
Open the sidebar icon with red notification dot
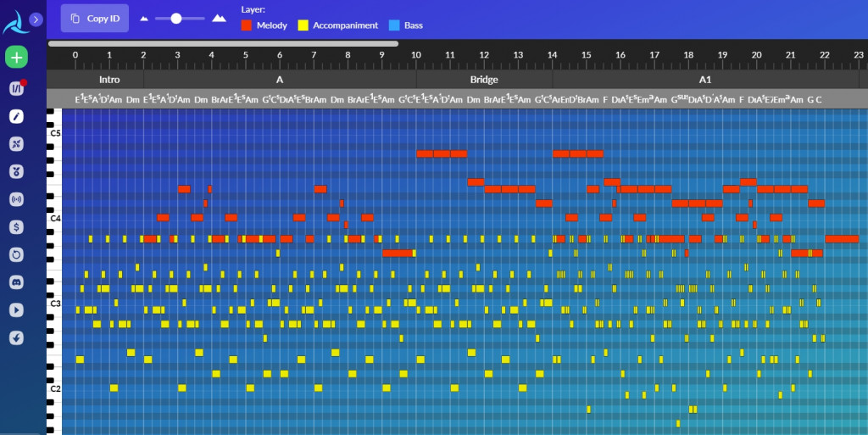tap(17, 88)
